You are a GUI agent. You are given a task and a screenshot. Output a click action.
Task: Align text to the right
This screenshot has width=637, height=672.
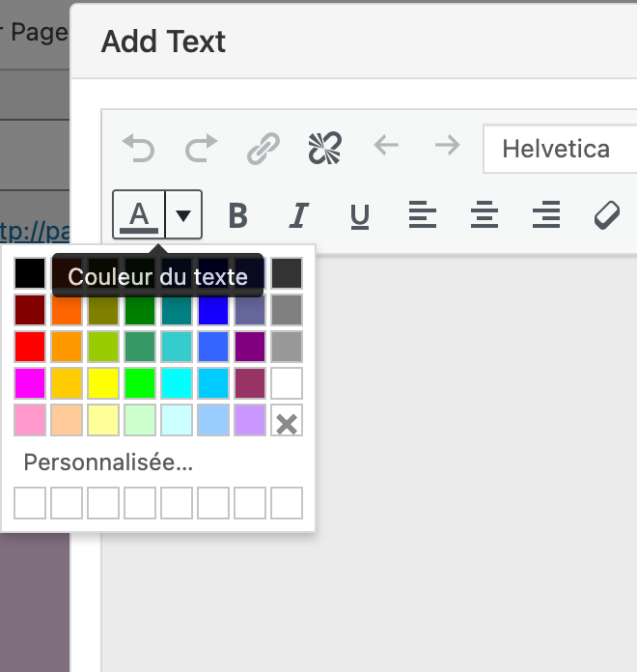[x=546, y=214]
